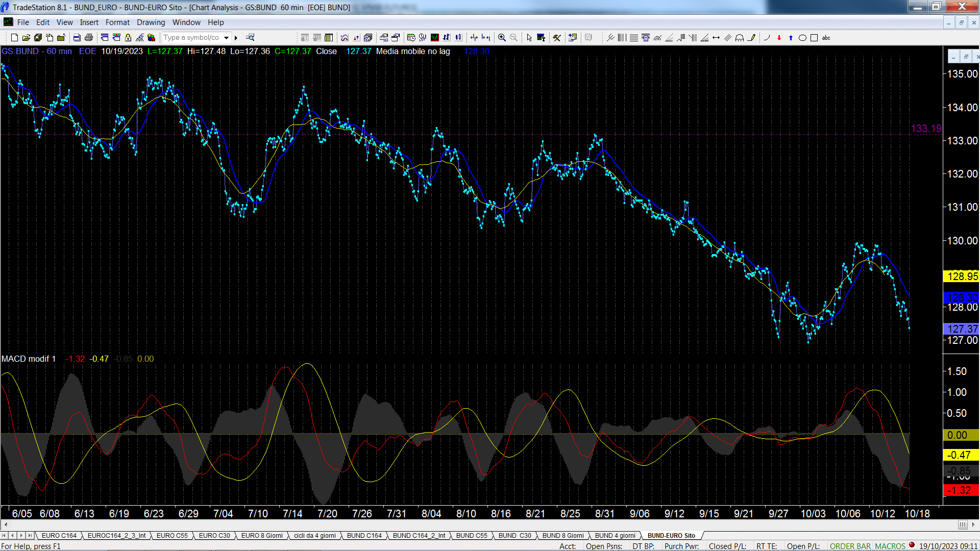
Task: Click the Open folder toolbar icon
Action: point(26,38)
